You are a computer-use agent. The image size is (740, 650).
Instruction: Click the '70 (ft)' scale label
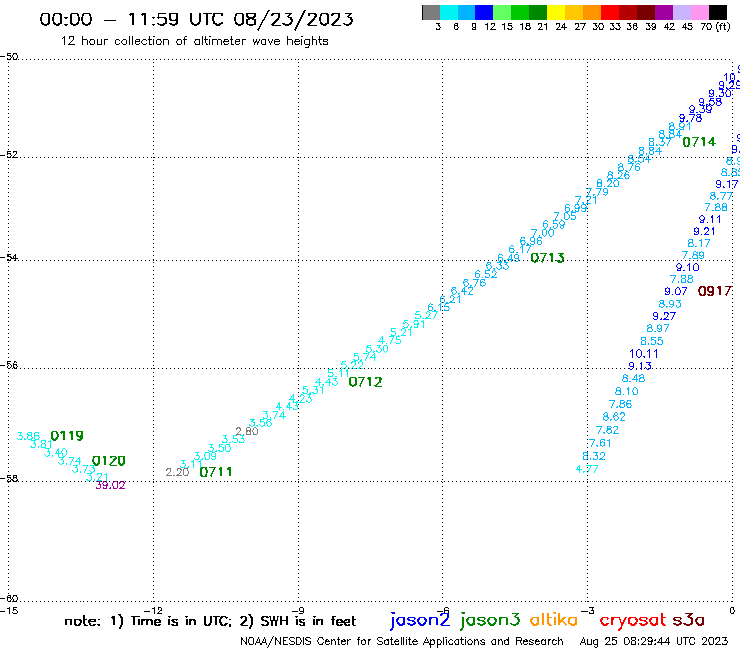(715, 26)
